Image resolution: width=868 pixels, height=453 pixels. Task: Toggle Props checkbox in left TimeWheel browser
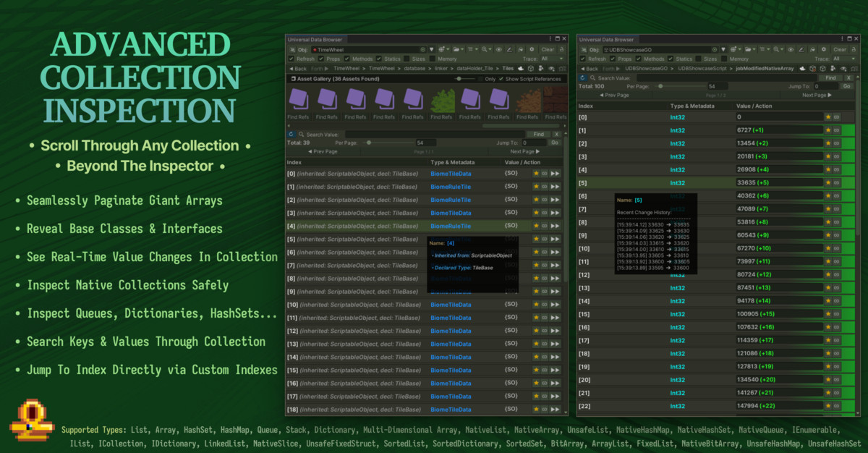point(321,59)
